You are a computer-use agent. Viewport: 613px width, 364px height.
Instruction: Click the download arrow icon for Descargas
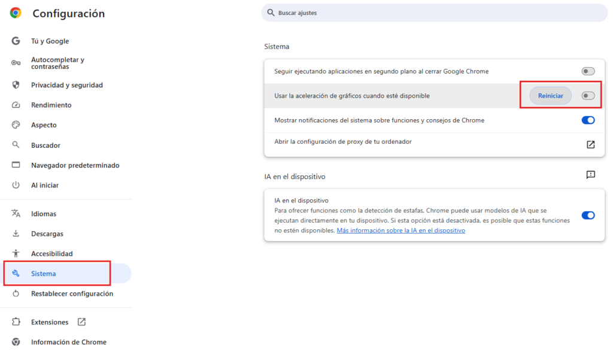pyautogui.click(x=16, y=233)
